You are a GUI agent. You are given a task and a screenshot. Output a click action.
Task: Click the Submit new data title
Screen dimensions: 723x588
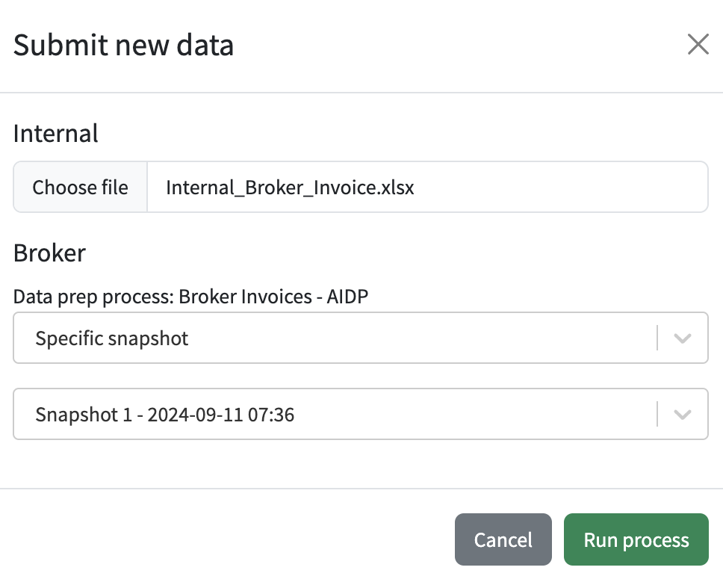123,45
